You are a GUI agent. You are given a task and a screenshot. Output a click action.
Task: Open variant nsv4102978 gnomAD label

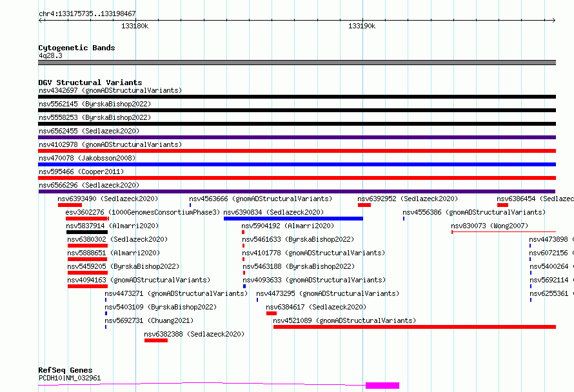coord(110,144)
